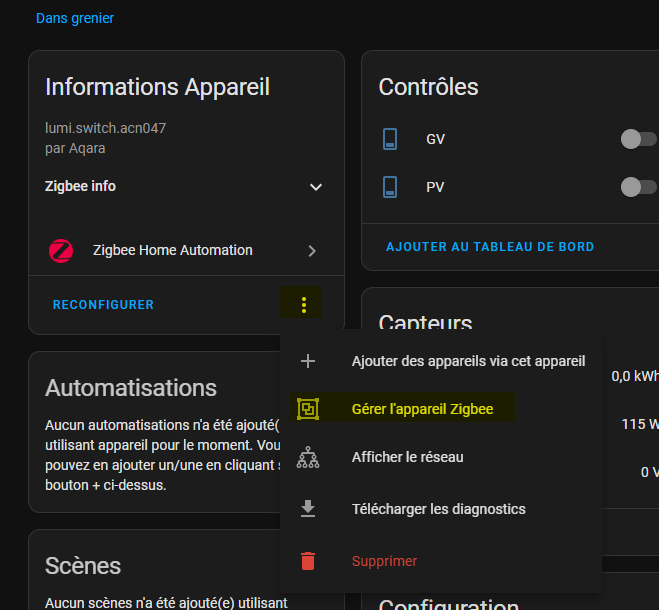Expand the Zigbee info section
This screenshot has height=610, width=659.
[x=316, y=187]
